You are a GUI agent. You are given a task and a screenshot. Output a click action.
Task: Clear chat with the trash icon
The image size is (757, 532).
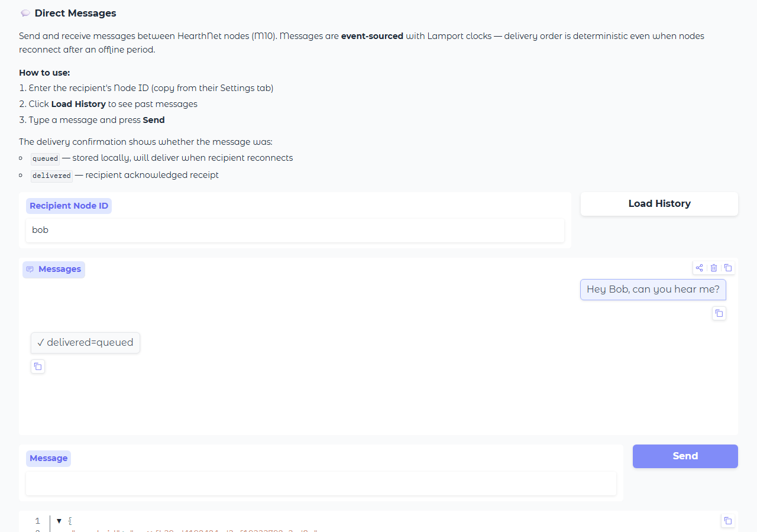(714, 268)
